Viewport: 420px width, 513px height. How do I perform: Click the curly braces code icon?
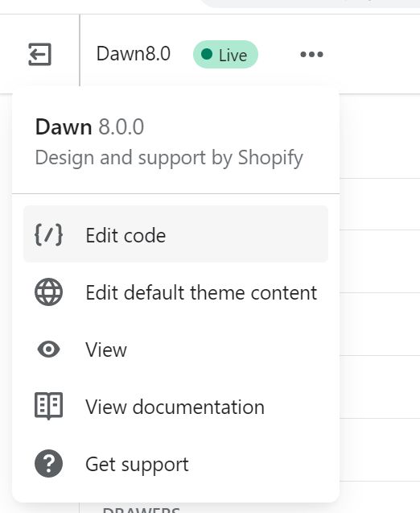tap(49, 234)
